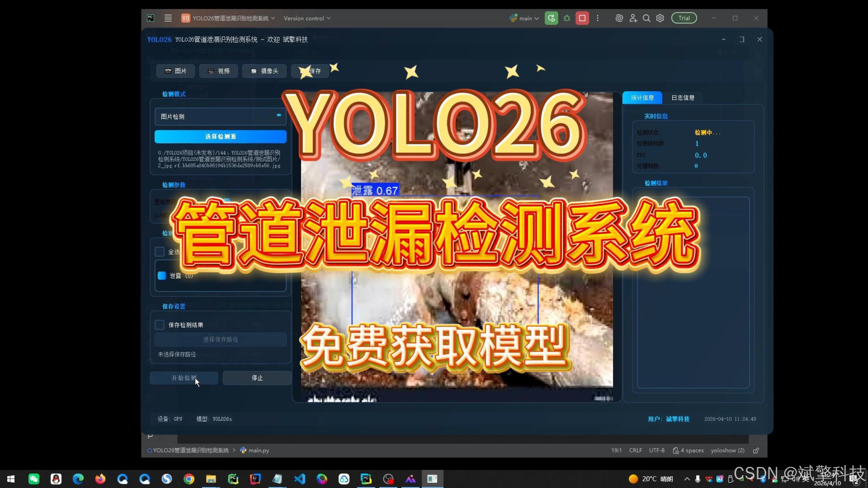Open Code With Me add-user icon
The image size is (868, 488).
633,18
